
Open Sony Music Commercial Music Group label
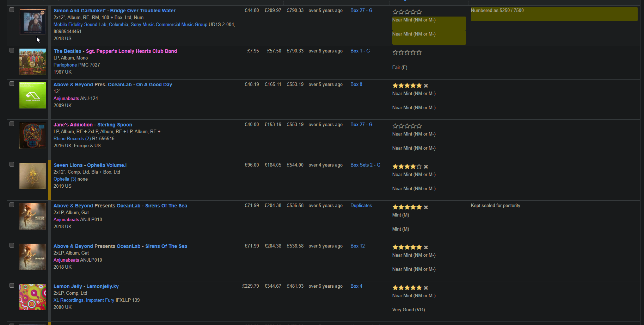(169, 25)
